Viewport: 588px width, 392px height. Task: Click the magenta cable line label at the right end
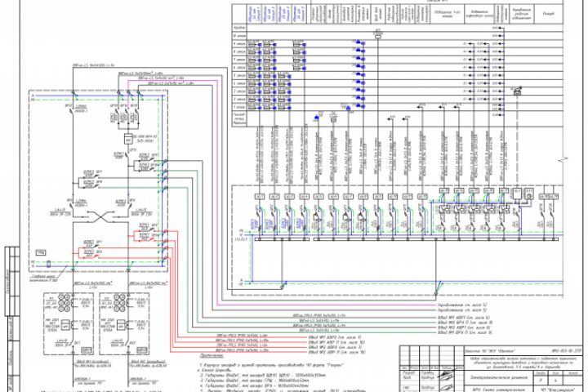pyautogui.click(x=462, y=305)
